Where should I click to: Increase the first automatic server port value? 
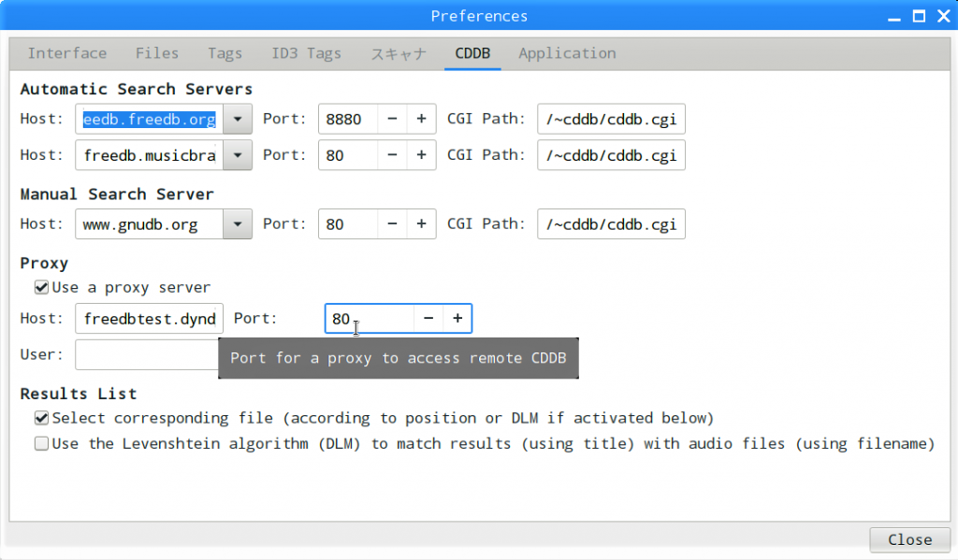click(421, 119)
